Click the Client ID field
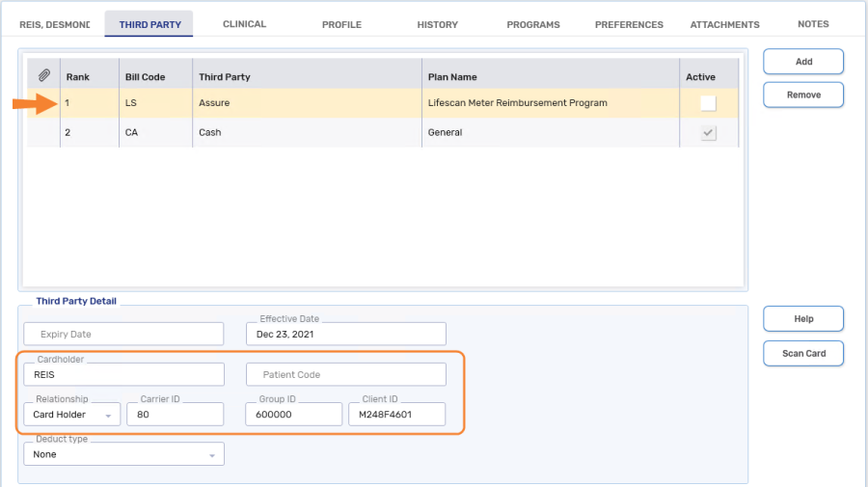Viewport: 868px width, 487px height. (396, 415)
